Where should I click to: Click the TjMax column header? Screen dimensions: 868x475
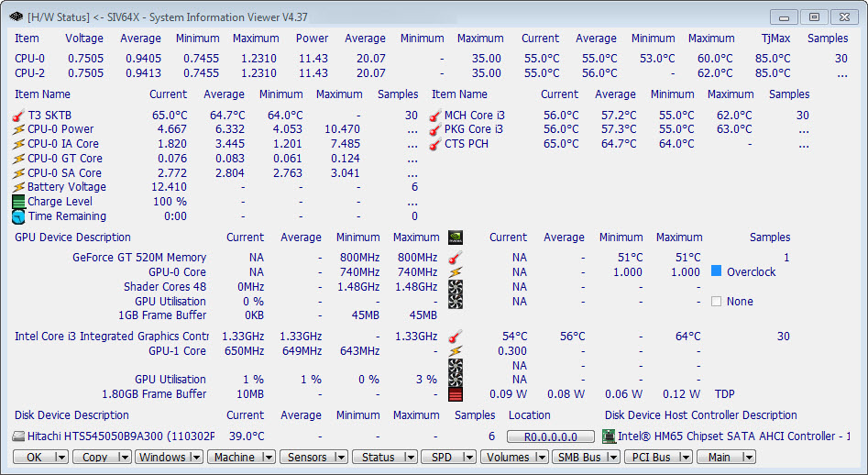(x=775, y=39)
